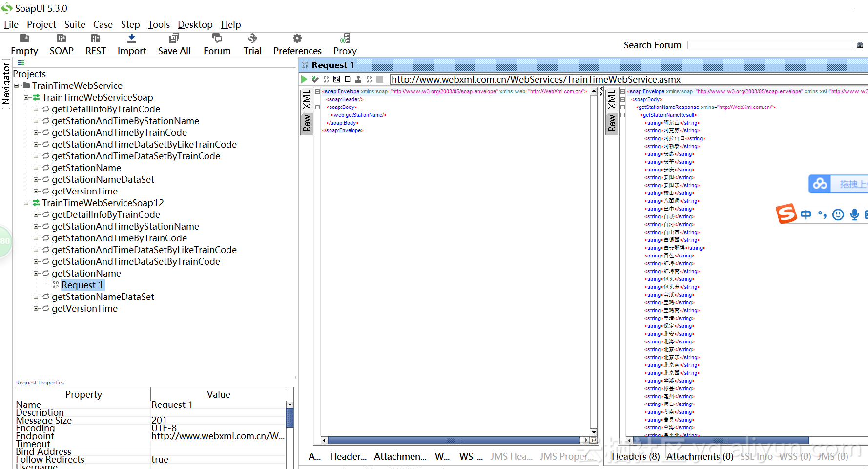Toggle Chinese input mode on IME bar
Screen dimensions: 868x469
tap(806, 214)
